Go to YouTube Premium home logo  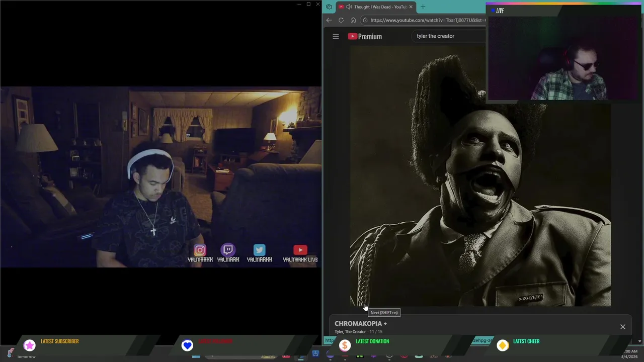click(x=365, y=36)
